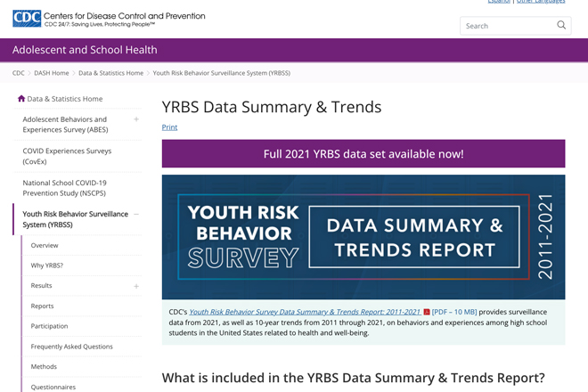Open the Youth Risk Behavior Survey report link
The height and width of the screenshot is (392, 588).
(x=305, y=312)
